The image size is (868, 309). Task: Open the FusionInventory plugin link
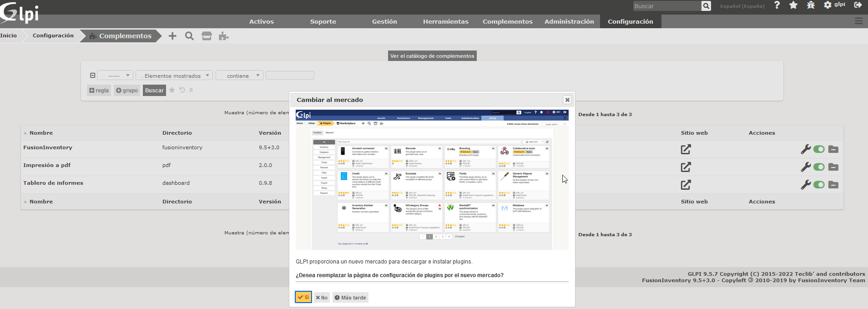(x=48, y=147)
